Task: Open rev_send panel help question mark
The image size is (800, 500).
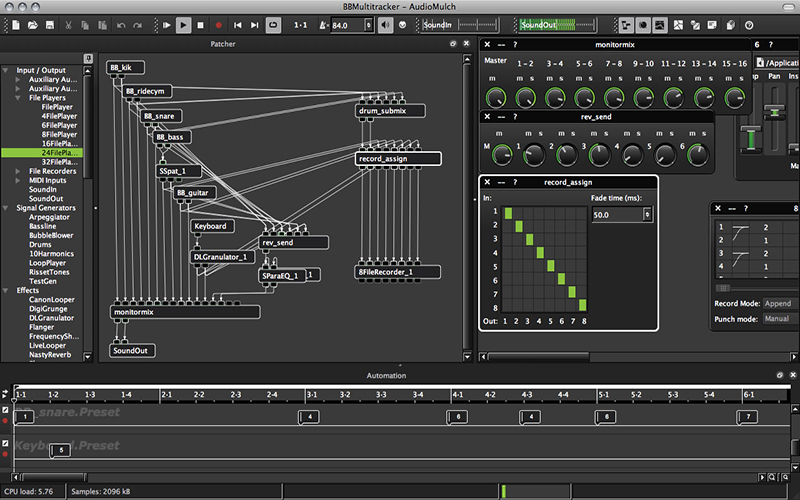Action: click(x=515, y=117)
